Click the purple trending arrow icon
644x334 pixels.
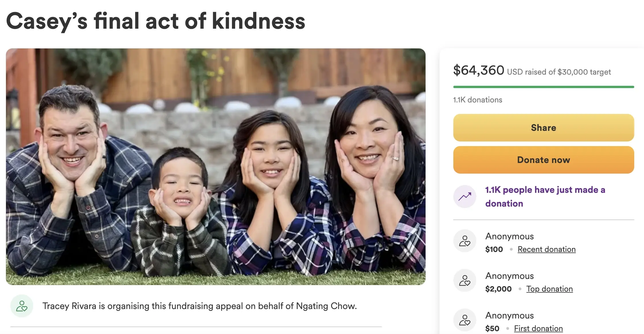pyautogui.click(x=465, y=197)
